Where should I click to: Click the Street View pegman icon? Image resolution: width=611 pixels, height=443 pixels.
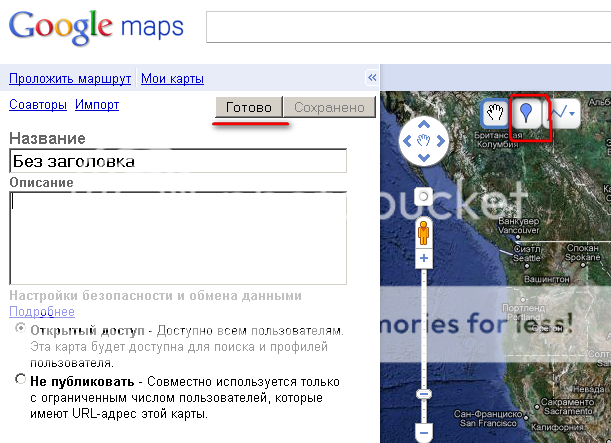pyautogui.click(x=424, y=233)
